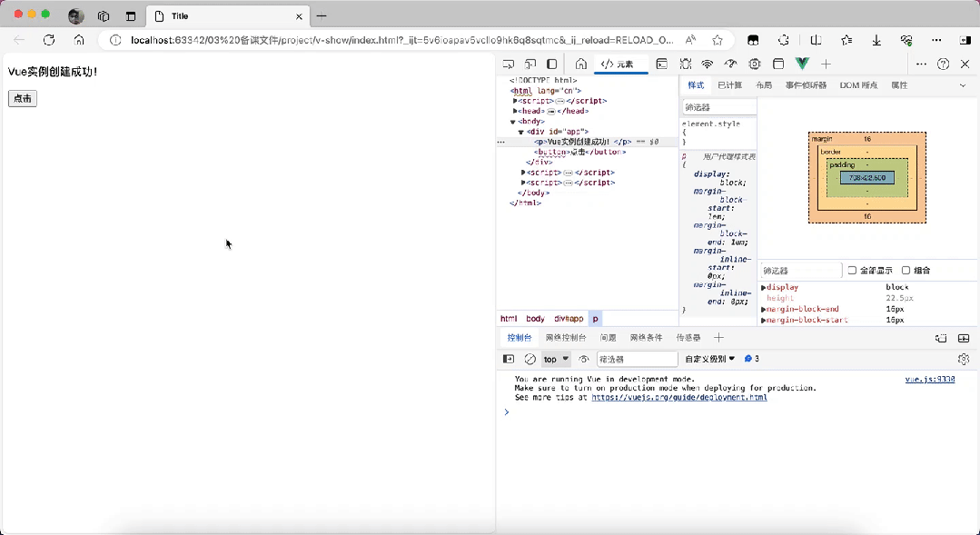Open the 自定义级别 log level dropdown

click(x=710, y=359)
